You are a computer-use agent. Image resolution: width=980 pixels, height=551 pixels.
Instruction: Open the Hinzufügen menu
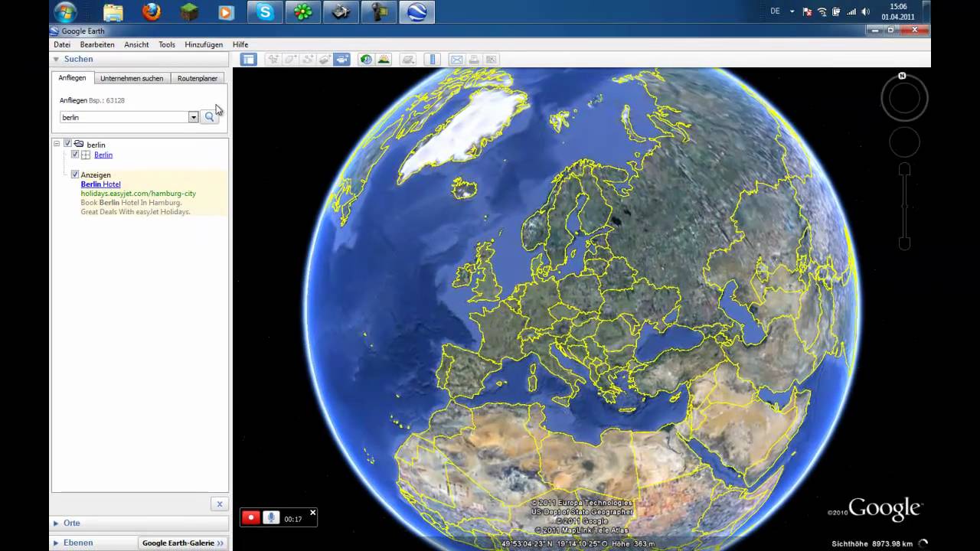click(204, 44)
